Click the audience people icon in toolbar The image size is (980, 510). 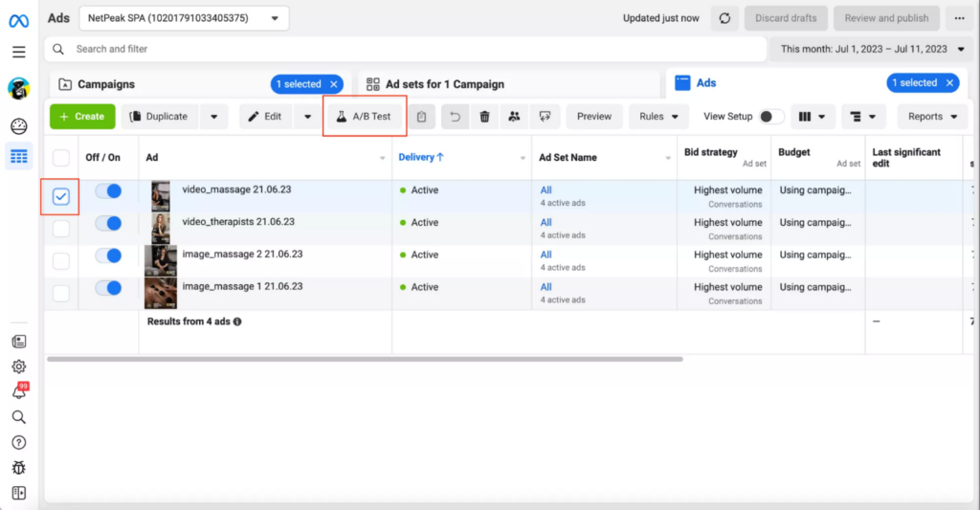point(515,117)
